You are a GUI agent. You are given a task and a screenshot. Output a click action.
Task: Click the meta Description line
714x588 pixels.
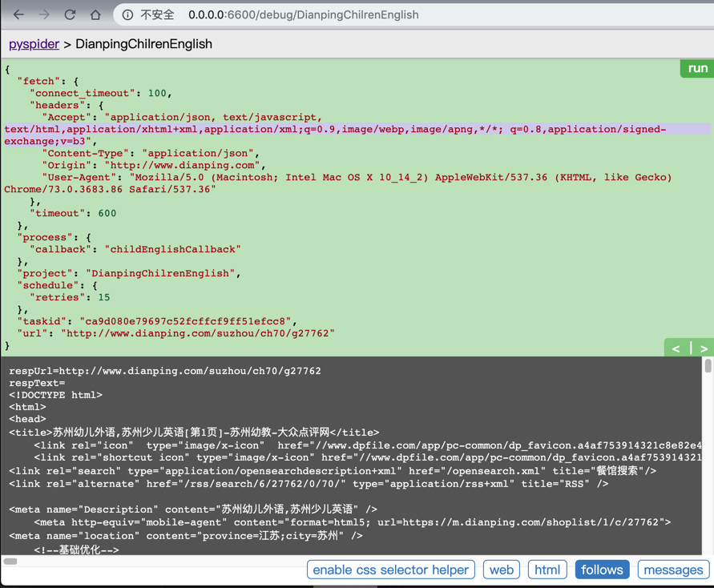(193, 509)
